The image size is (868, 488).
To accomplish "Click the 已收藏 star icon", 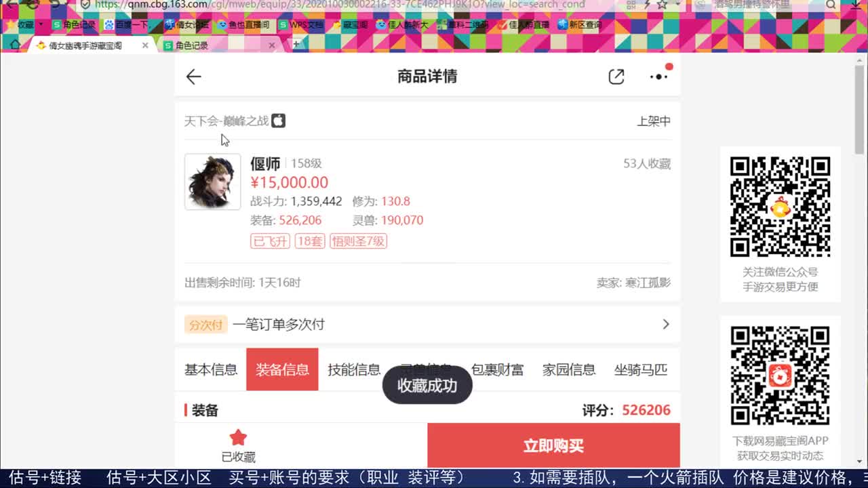I will click(x=238, y=438).
